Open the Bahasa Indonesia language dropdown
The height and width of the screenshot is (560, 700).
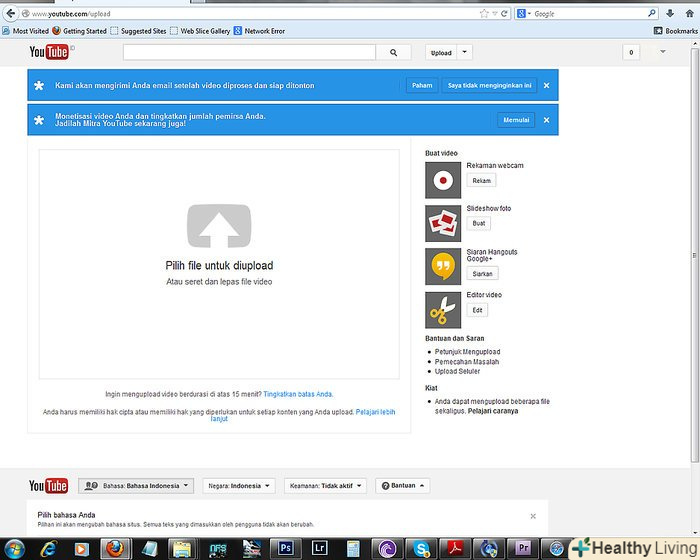click(x=135, y=486)
